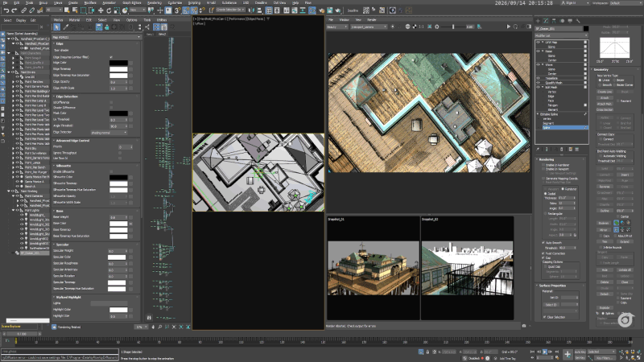Viewport: 644px width, 362px height.
Task: Start the render with the play icon
Action: pyautogui.click(x=509, y=27)
